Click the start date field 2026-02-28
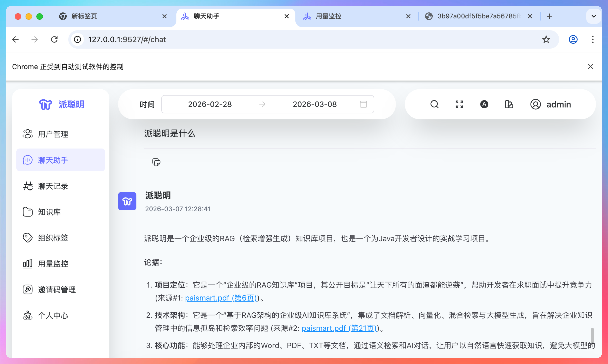This screenshot has height=364, width=608. click(210, 104)
